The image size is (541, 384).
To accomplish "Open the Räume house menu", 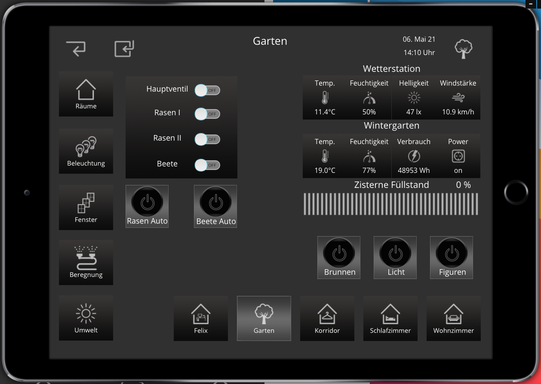I will tap(86, 94).
